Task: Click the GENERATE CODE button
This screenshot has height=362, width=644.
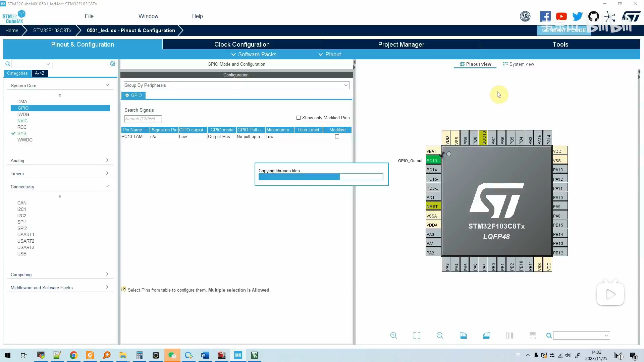Action: pyautogui.click(x=564, y=30)
